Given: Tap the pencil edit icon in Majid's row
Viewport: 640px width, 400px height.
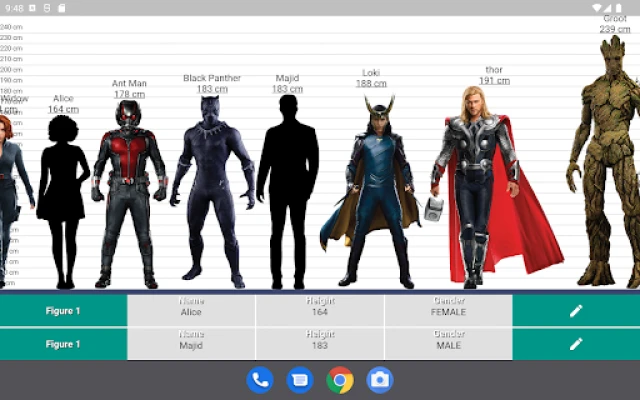Looking at the screenshot, I should point(576,344).
